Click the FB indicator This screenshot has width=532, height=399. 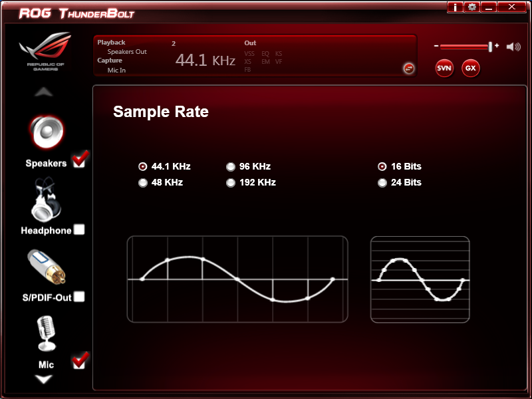tap(247, 70)
